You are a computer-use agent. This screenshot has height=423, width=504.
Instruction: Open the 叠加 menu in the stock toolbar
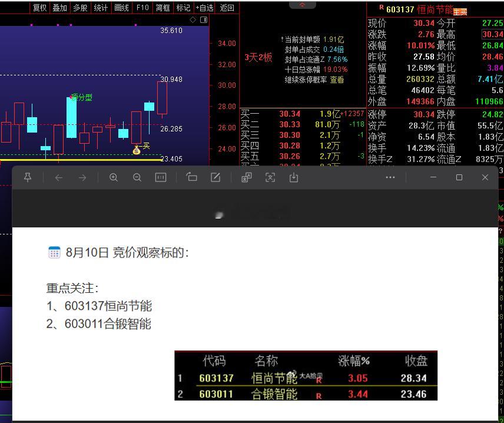[x=60, y=8]
